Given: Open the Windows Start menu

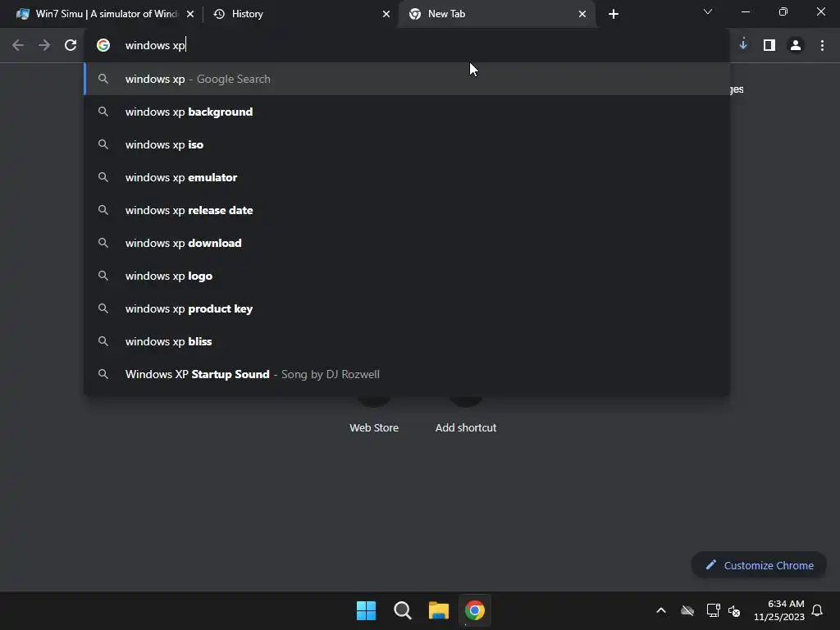Looking at the screenshot, I should pyautogui.click(x=367, y=610).
